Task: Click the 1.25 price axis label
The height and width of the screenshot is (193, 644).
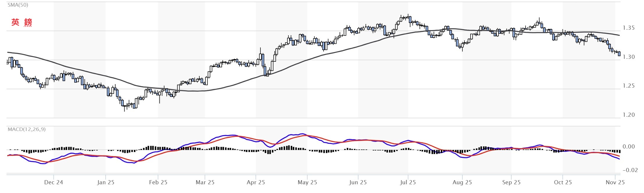Action: tap(629, 86)
